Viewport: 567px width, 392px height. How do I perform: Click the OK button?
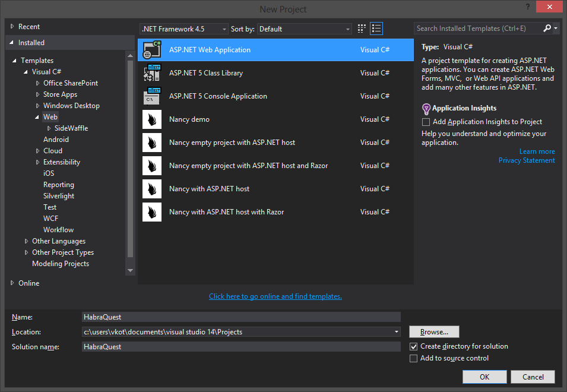pos(484,377)
